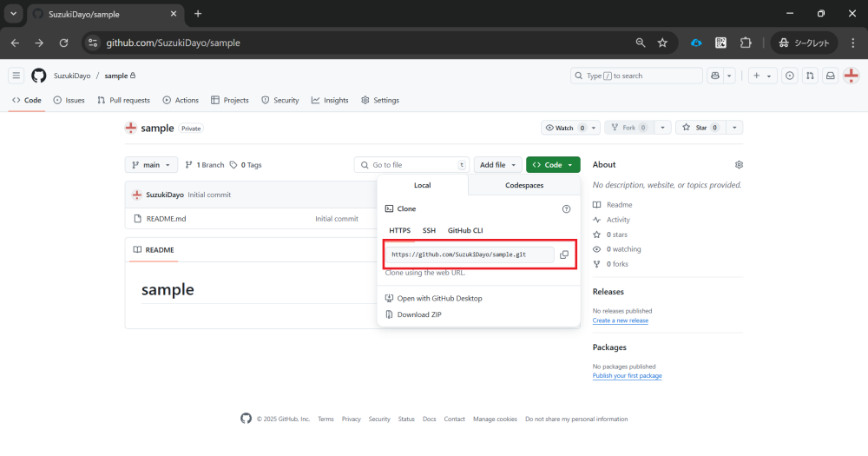Viewport: 868px width, 456px height.
Task: Click the browser address bar
Action: click(x=365, y=43)
